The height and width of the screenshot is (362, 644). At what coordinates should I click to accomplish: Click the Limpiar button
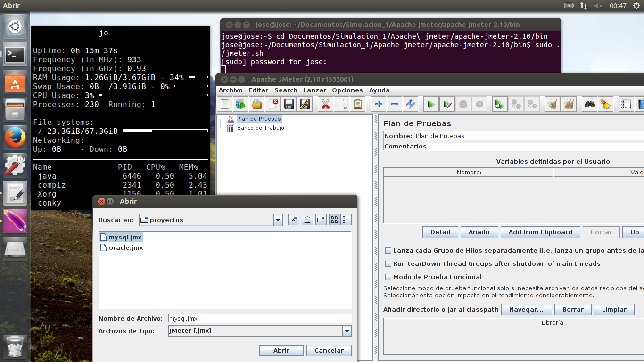point(614,310)
